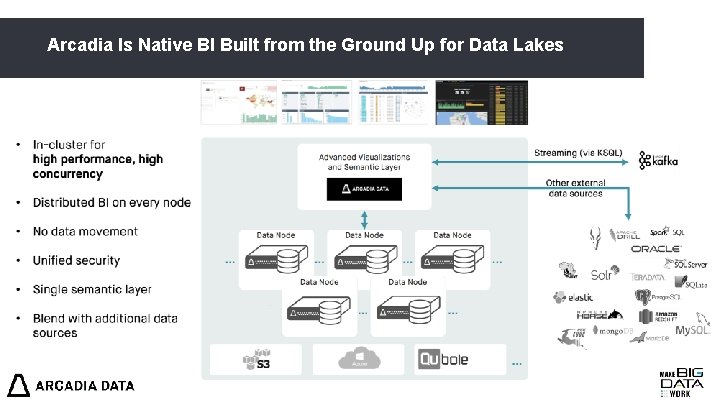Click the 'Single semantic layer' bullet

(x=92, y=289)
